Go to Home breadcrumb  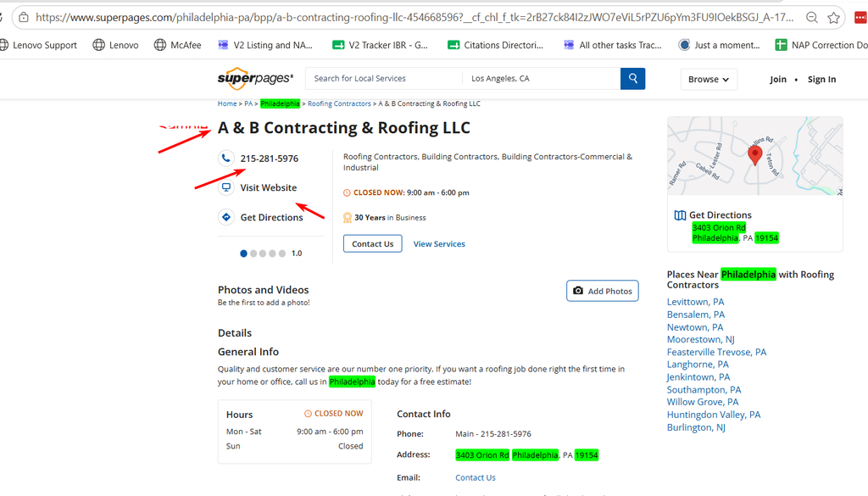pyautogui.click(x=227, y=103)
